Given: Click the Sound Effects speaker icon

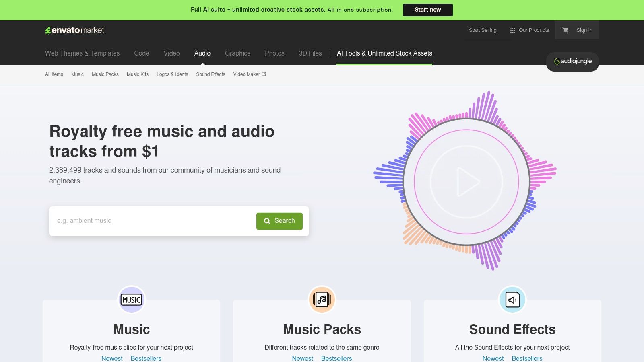Looking at the screenshot, I should coord(512,299).
